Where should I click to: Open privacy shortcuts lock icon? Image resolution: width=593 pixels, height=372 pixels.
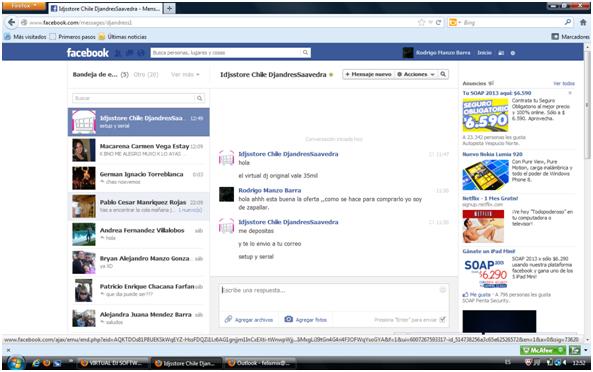[501, 53]
